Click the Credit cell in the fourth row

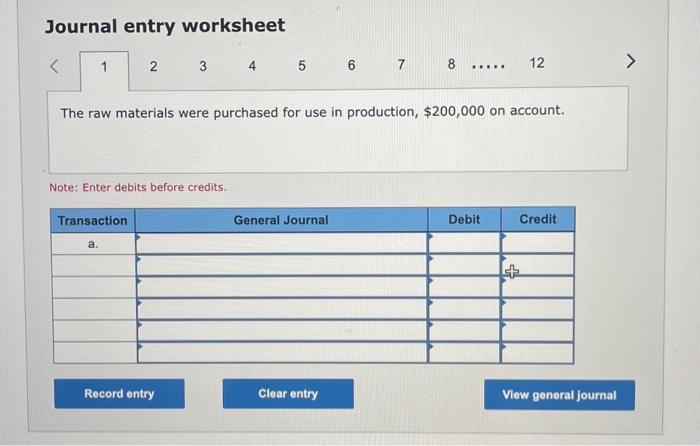(538, 308)
